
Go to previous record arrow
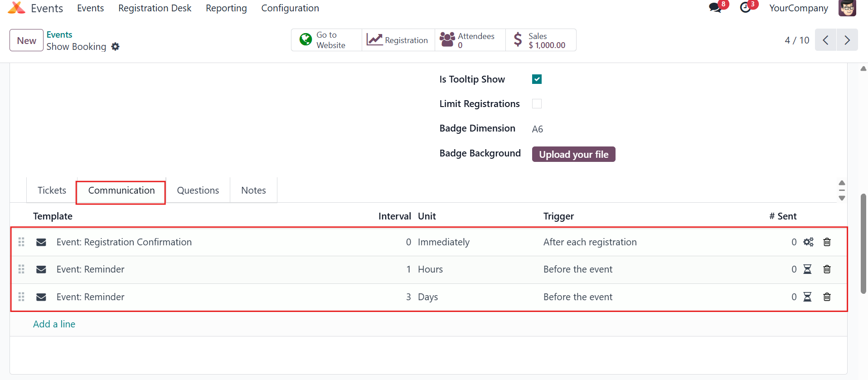[825, 40]
